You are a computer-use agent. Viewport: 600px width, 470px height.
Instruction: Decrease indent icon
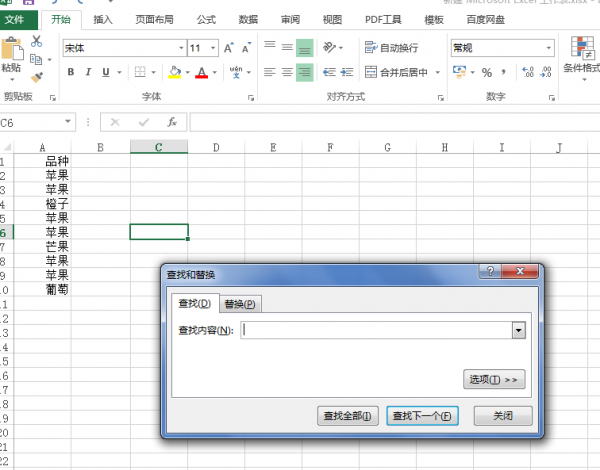pos(329,72)
